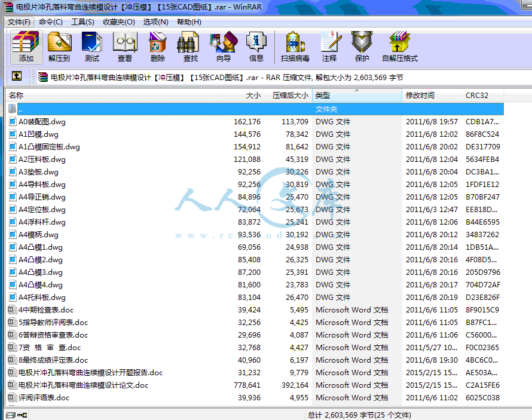Click the 测试 (Test) toolbar icon

92,47
